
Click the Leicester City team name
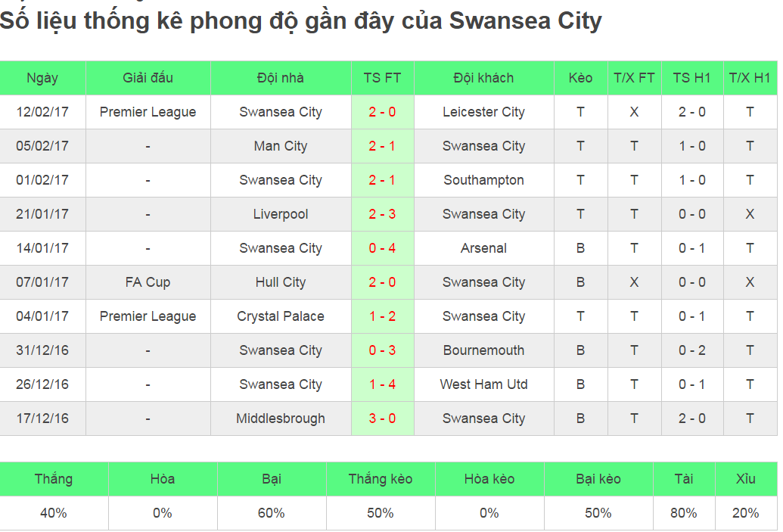pos(483,112)
